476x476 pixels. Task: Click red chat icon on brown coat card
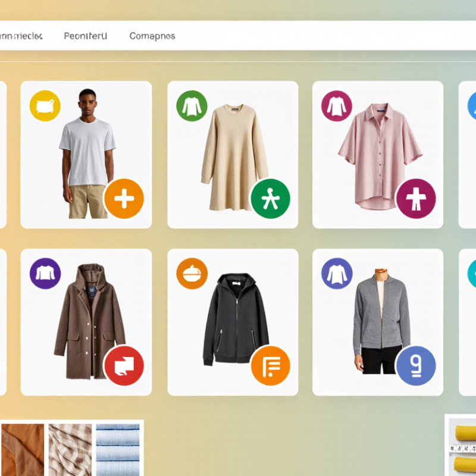click(x=124, y=366)
